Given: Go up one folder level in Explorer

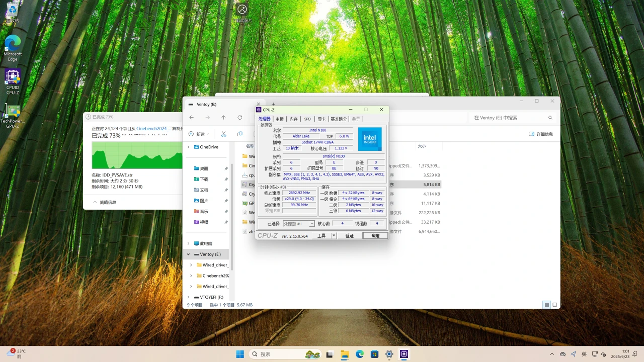Looking at the screenshot, I should 223,118.
